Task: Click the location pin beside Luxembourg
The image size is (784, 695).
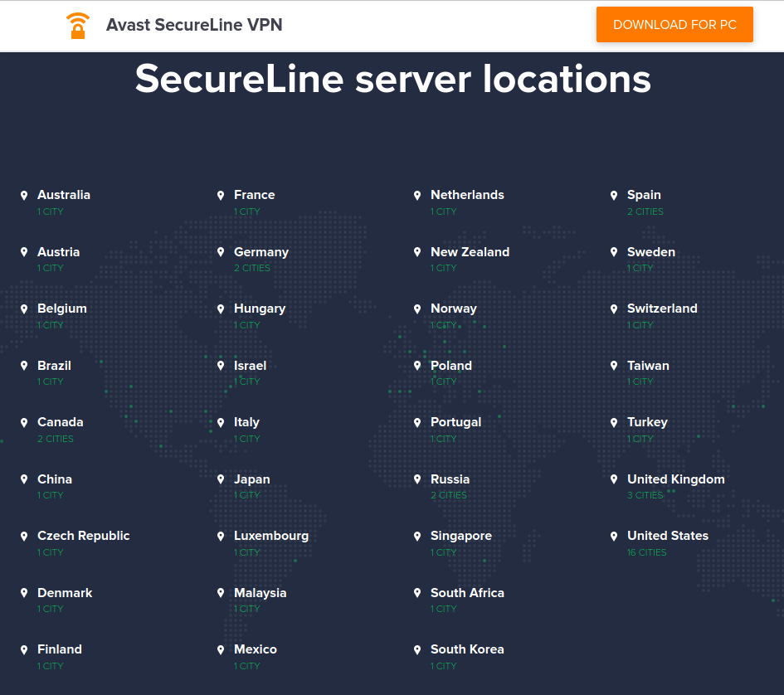Action: point(221,536)
